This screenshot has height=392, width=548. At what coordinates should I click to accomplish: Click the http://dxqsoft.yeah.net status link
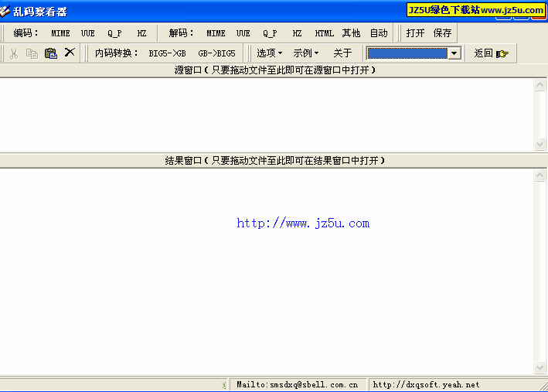point(426,385)
